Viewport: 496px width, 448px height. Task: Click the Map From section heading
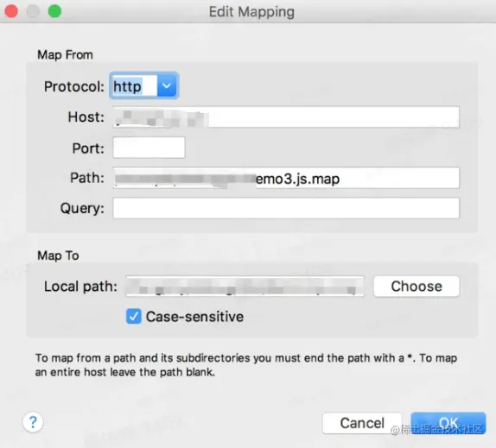tap(65, 54)
